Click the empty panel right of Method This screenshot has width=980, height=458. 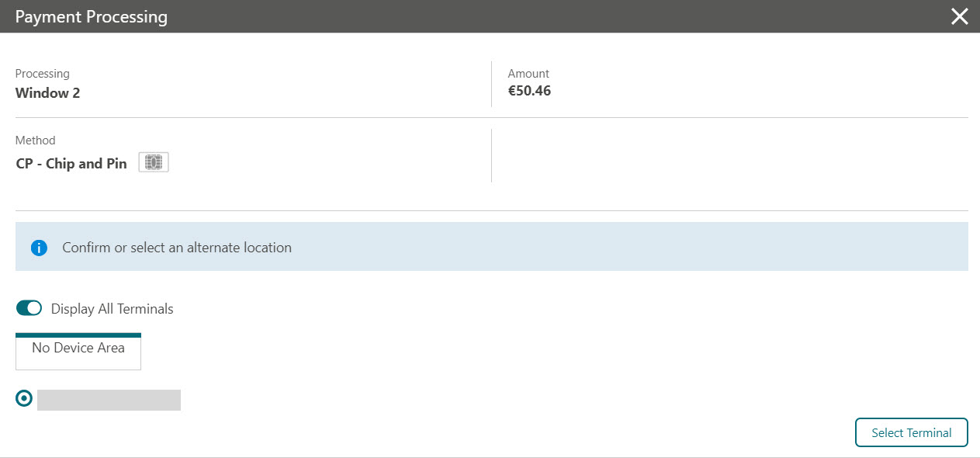tap(730, 156)
